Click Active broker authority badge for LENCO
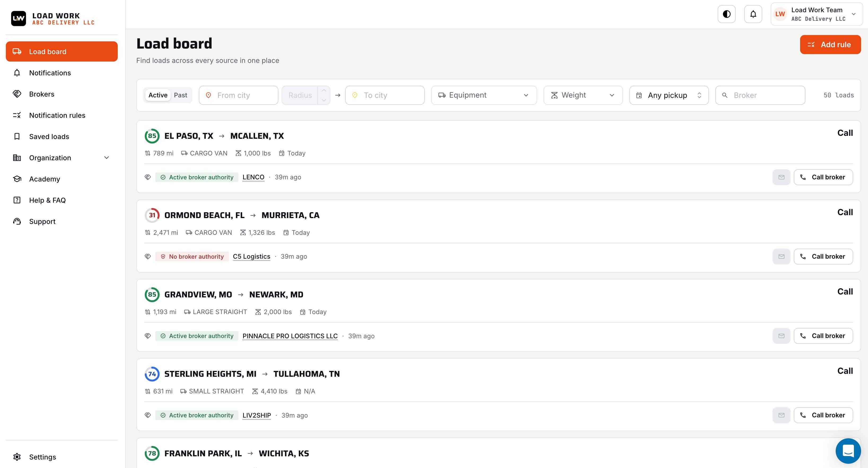The width and height of the screenshot is (868, 468). (x=197, y=177)
